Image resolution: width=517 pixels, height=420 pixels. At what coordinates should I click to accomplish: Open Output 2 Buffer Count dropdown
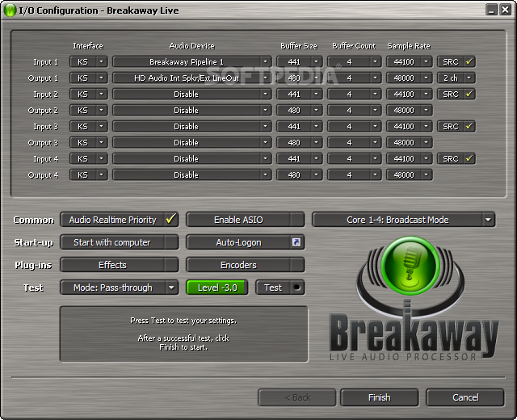click(x=354, y=110)
